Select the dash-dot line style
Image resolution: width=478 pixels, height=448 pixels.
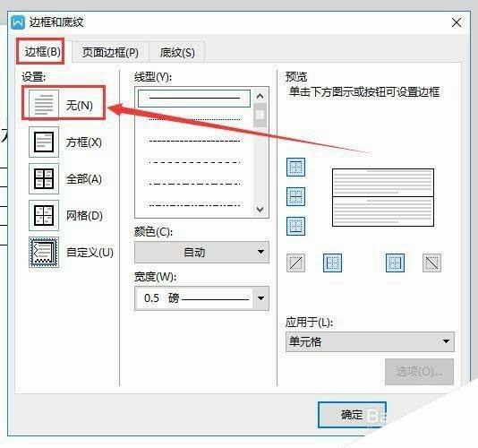tap(194, 184)
